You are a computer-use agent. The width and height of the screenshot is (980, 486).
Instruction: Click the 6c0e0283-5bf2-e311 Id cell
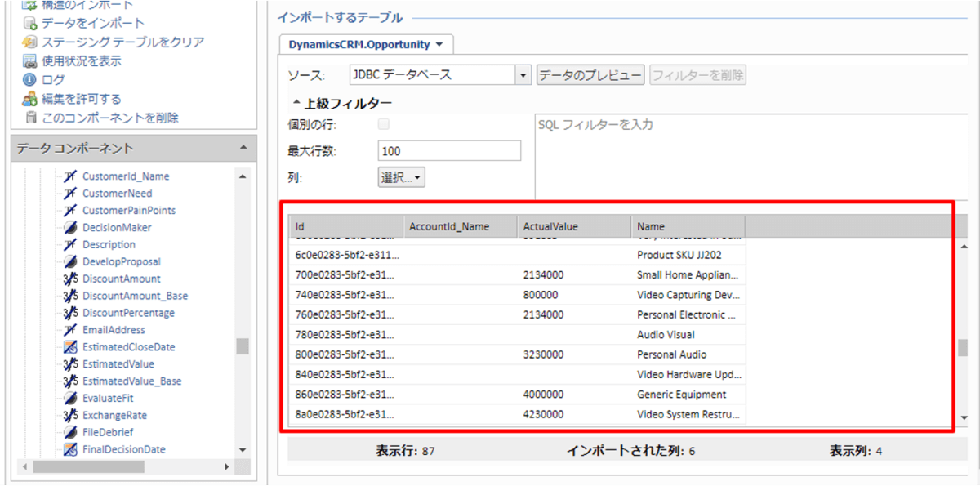[346, 255]
